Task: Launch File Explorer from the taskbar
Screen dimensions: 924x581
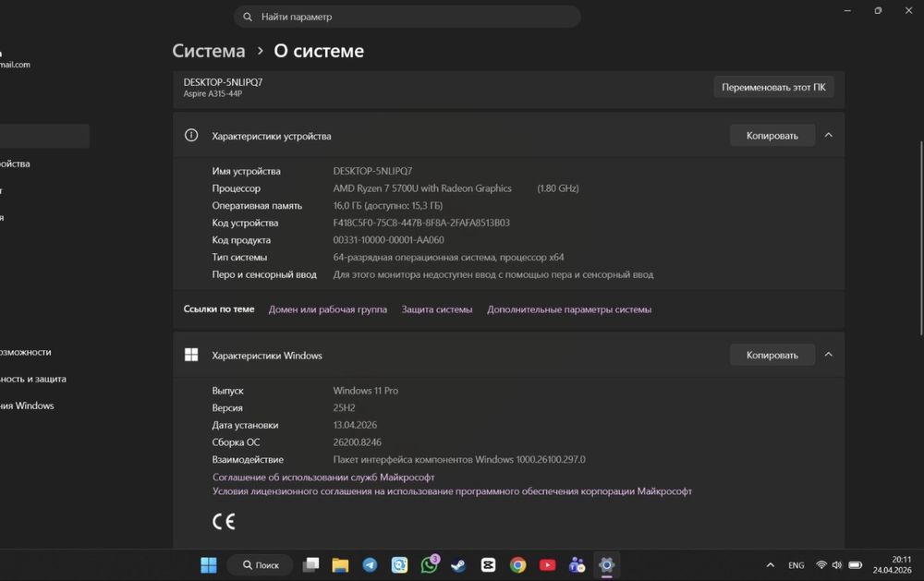Action: tap(340, 565)
